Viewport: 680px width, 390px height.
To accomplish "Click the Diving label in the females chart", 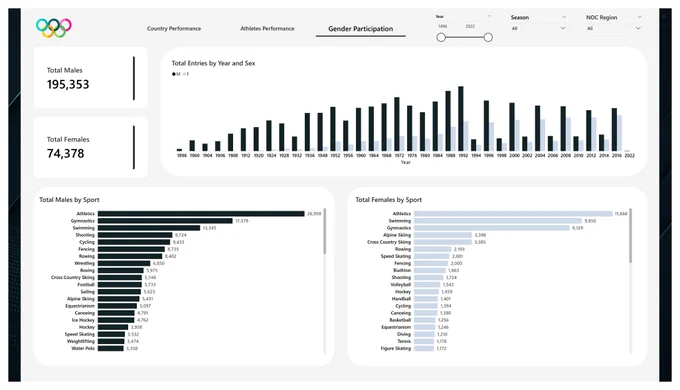I will (x=404, y=334).
